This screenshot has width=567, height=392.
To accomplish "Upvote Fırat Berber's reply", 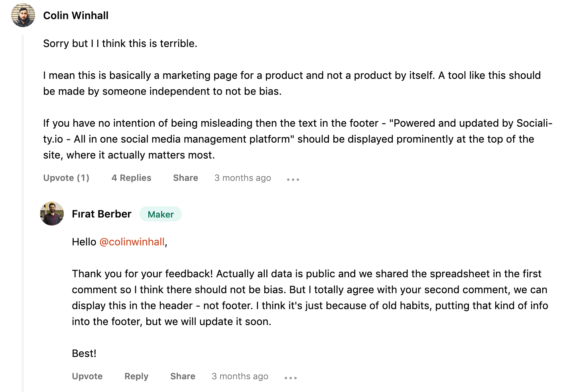I will (x=87, y=376).
